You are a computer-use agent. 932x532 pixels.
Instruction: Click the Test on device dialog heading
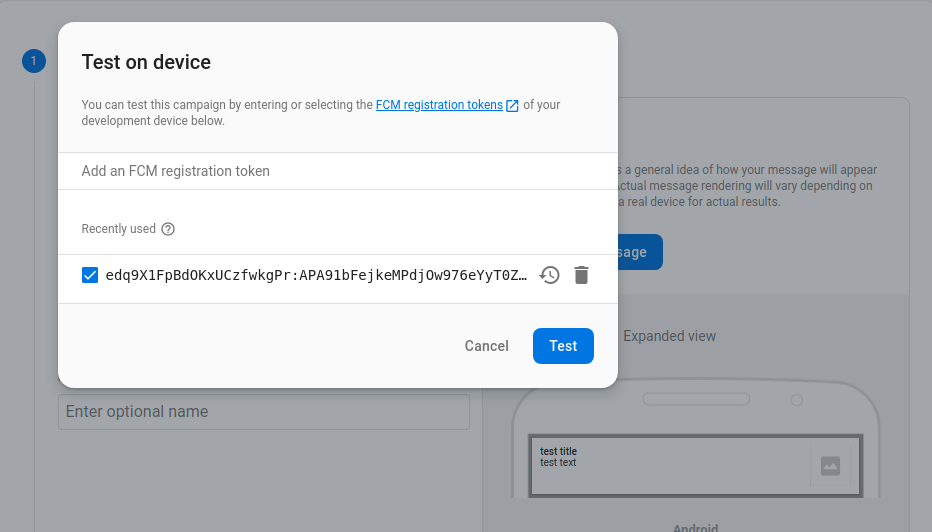[146, 62]
